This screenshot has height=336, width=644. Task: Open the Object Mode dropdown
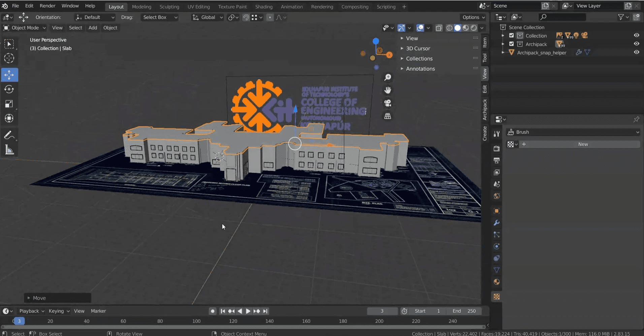click(x=24, y=28)
